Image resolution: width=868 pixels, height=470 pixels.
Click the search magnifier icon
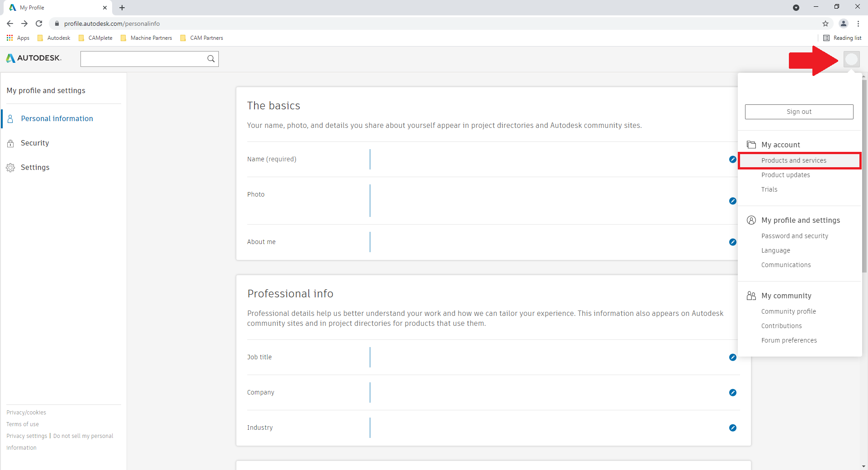pyautogui.click(x=211, y=59)
